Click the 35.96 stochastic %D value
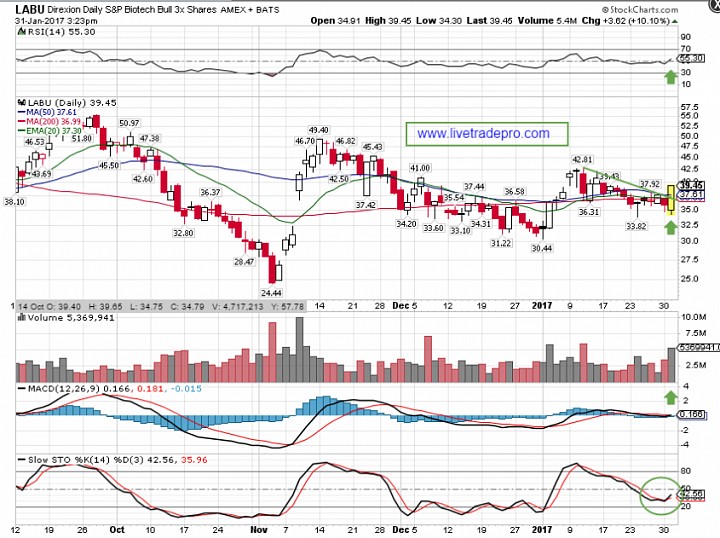 tap(194, 460)
